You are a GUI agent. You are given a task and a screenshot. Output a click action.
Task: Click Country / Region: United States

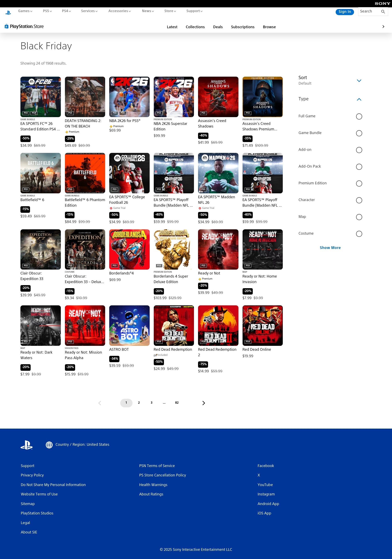click(82, 445)
